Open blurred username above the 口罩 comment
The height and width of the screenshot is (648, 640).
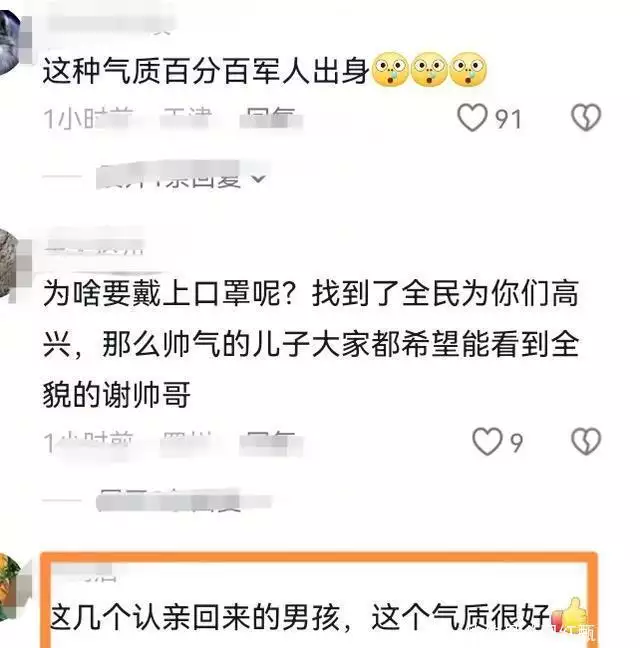point(95,244)
